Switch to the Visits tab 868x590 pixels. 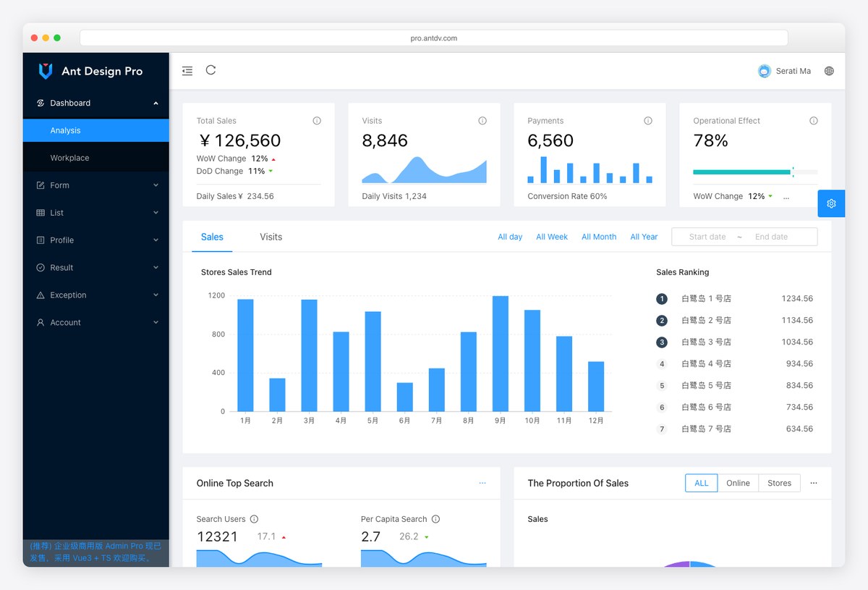point(271,237)
